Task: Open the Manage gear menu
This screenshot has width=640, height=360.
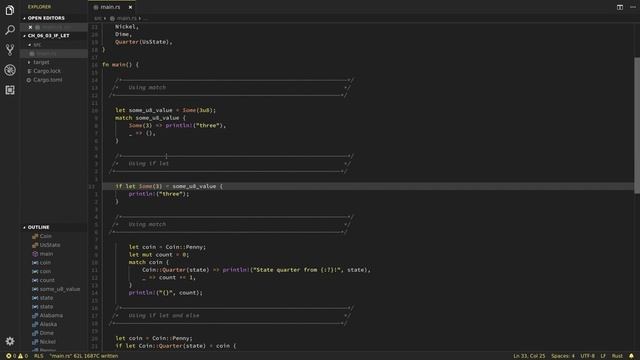Action: [x=10, y=341]
